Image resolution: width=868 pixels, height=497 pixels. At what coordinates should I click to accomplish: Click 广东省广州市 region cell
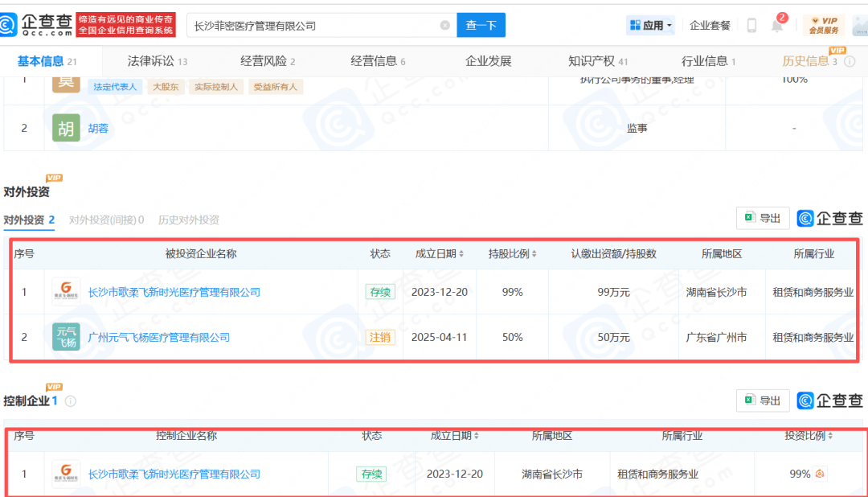[716, 337]
